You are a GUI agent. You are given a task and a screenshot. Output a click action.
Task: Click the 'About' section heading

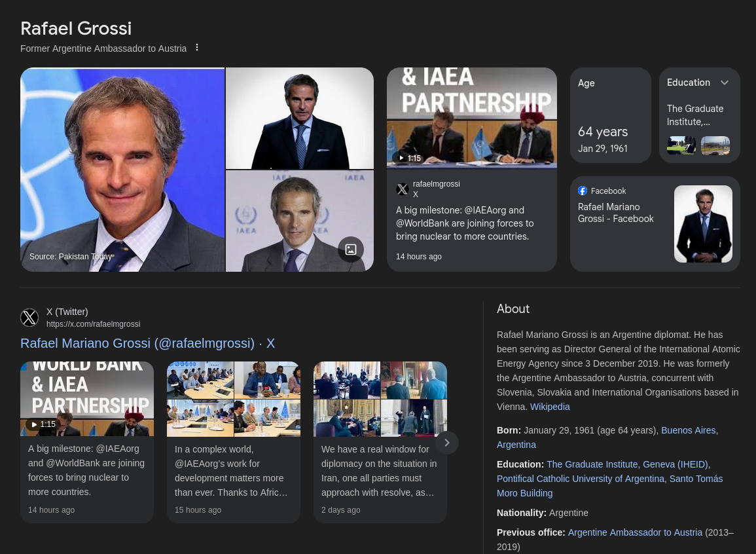point(513,309)
